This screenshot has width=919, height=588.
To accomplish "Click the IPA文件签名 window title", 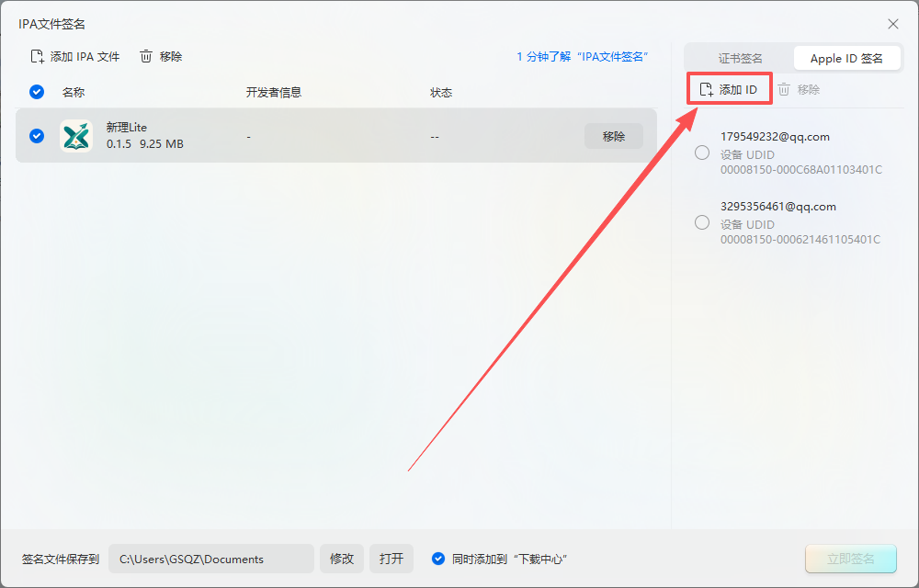I will [51, 24].
